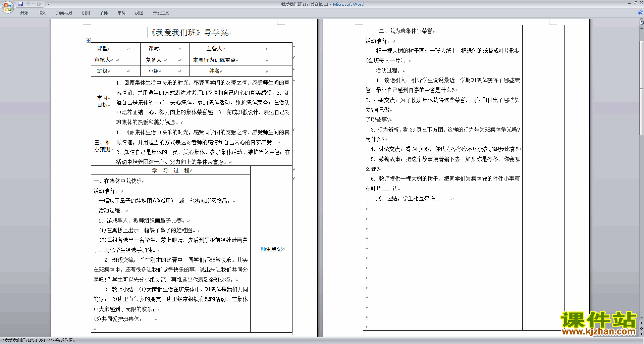Click the vertical scrollbar up arrow
This screenshot has width=644, height=344.
(642, 28)
